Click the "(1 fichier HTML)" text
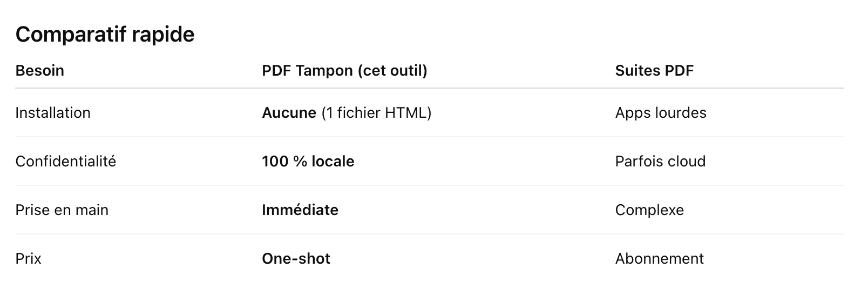 click(x=376, y=113)
